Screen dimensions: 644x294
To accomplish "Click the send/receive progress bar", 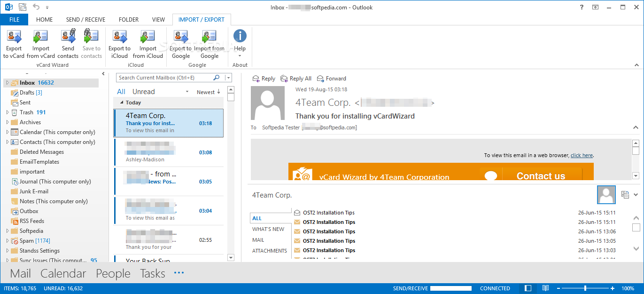I will 451,288.
